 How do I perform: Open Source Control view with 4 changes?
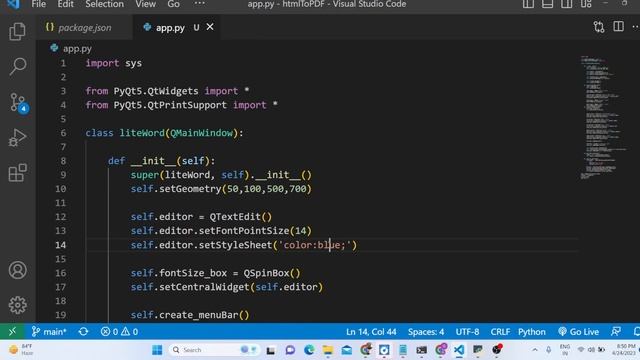[18, 102]
